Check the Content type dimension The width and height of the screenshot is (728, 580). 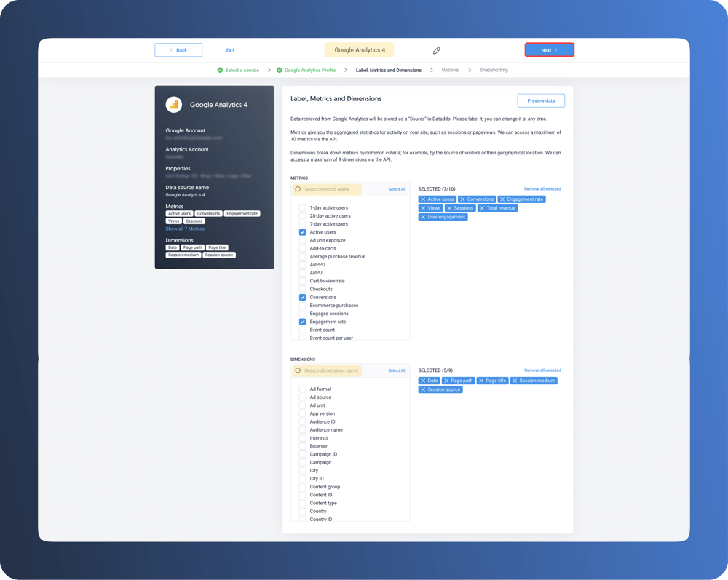click(302, 503)
